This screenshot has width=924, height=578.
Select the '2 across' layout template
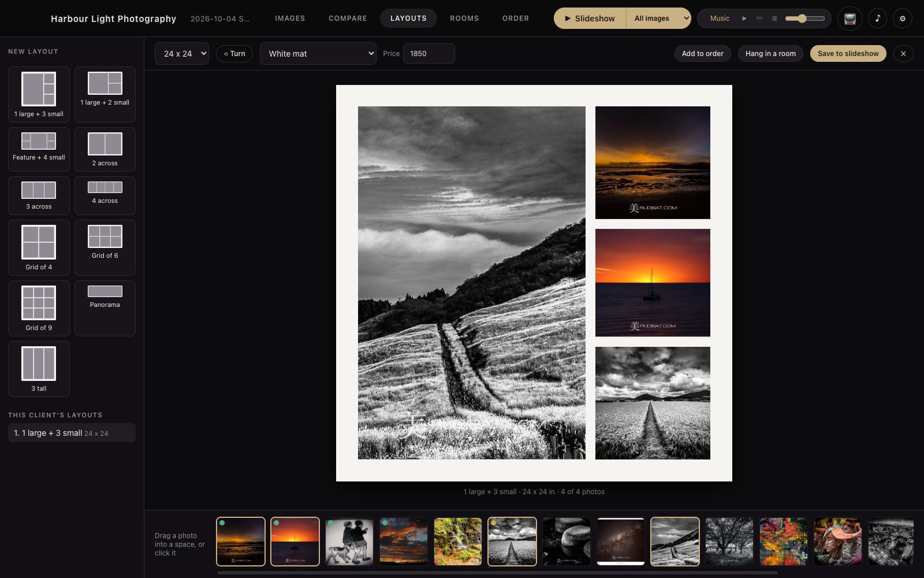[105, 149]
